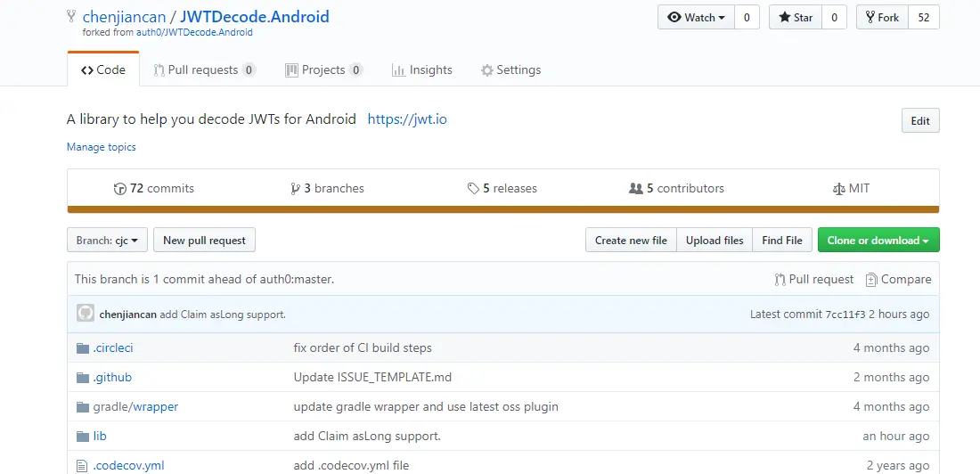980x474 pixels.
Task: Click the .circleci folder icon
Action: point(83,347)
